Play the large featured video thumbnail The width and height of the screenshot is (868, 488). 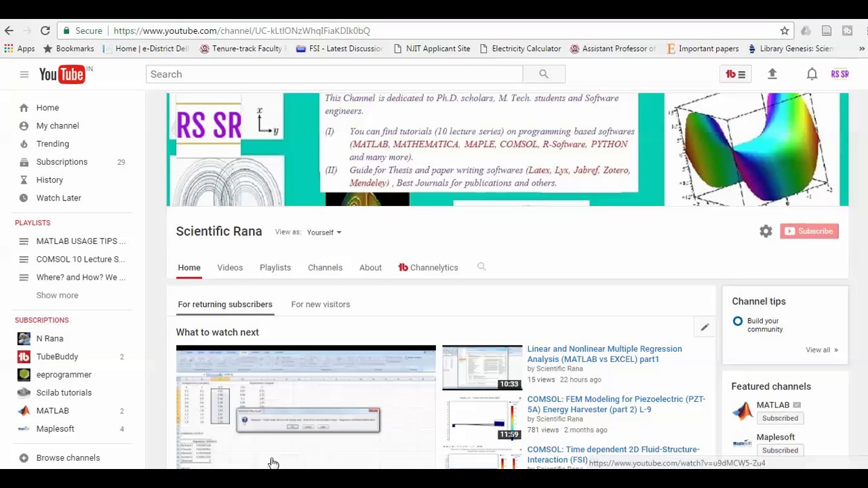[306, 407]
